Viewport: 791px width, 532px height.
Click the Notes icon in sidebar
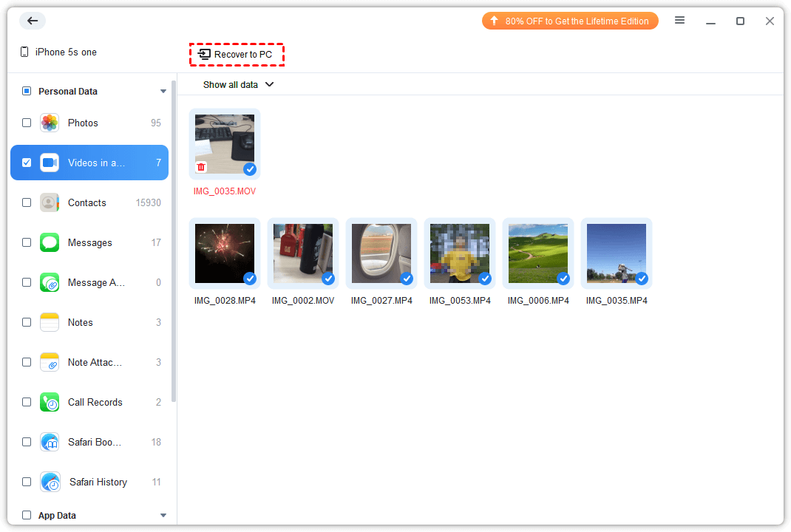(x=50, y=323)
